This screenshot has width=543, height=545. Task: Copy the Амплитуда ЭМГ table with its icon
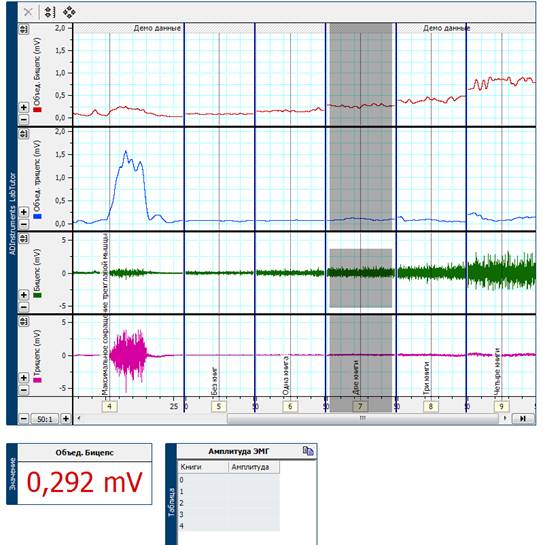[308, 451]
